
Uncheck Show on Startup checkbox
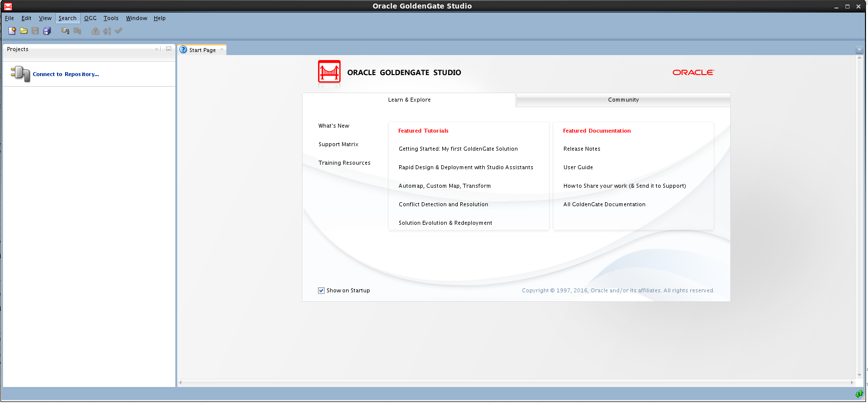[321, 291]
